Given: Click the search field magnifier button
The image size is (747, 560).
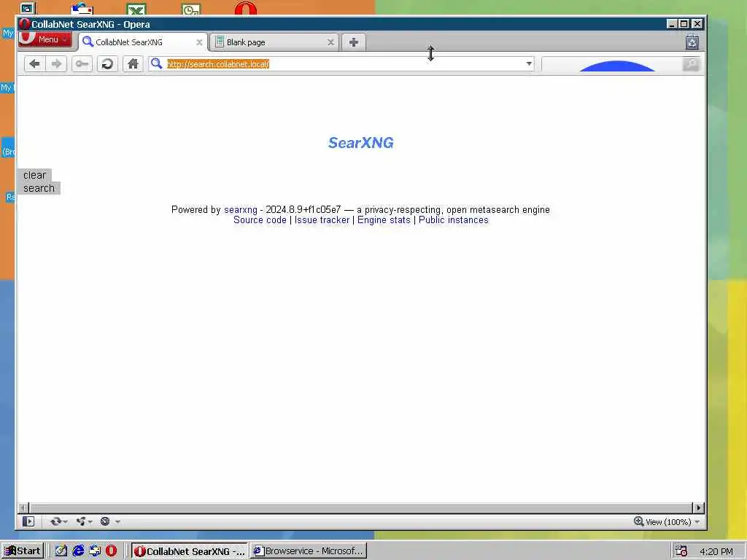Looking at the screenshot, I should pyautogui.click(x=691, y=64).
